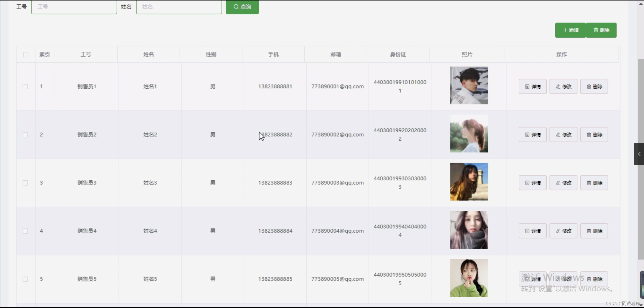Open 详情 for 销售员3 row

(x=532, y=183)
